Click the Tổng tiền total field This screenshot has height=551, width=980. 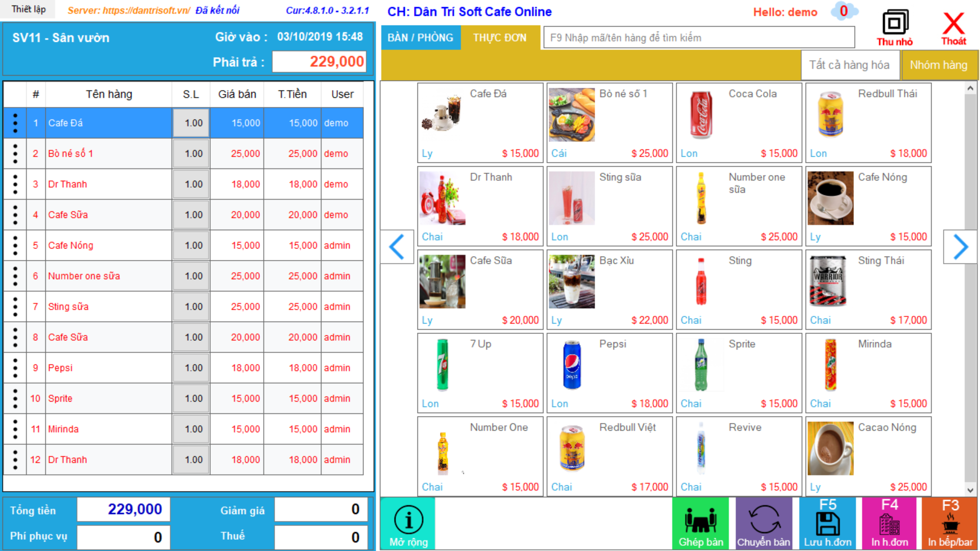(123, 509)
